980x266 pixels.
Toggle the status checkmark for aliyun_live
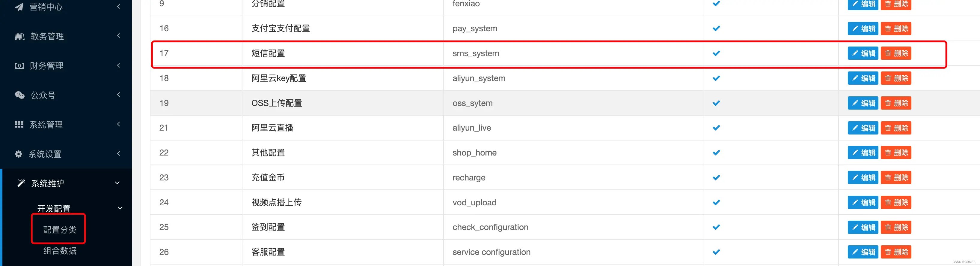716,128
